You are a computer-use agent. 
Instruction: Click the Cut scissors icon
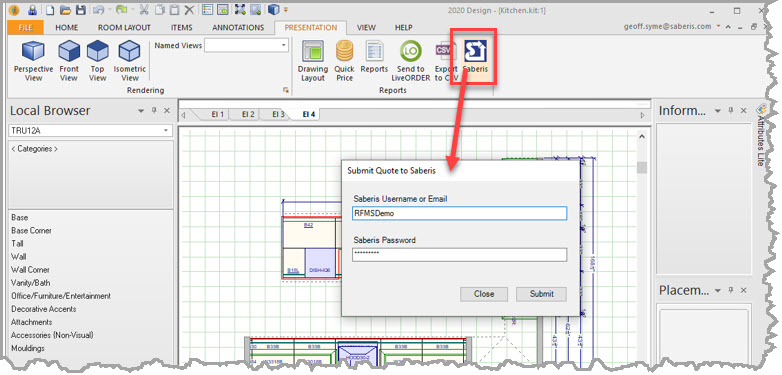pos(144,9)
